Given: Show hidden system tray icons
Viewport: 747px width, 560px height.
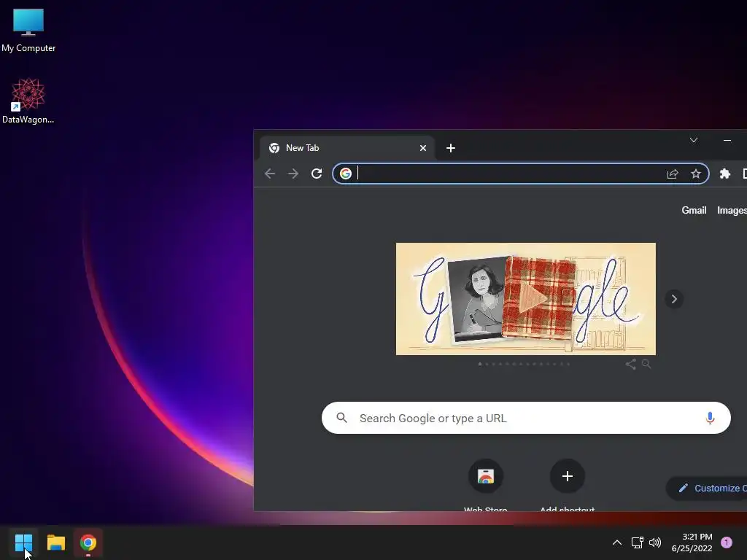Looking at the screenshot, I should point(617,542).
